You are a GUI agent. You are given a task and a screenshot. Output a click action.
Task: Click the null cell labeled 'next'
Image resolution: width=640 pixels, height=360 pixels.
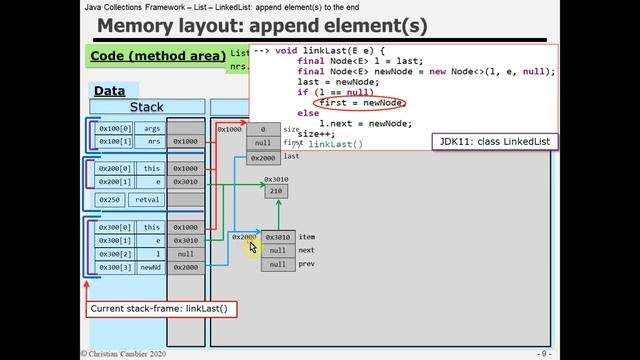[278, 251]
